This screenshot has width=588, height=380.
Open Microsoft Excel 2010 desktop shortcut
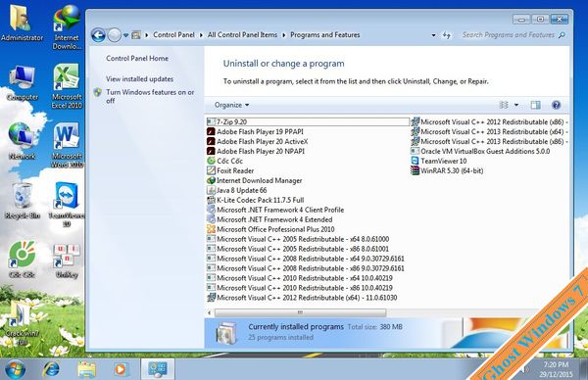[67, 86]
